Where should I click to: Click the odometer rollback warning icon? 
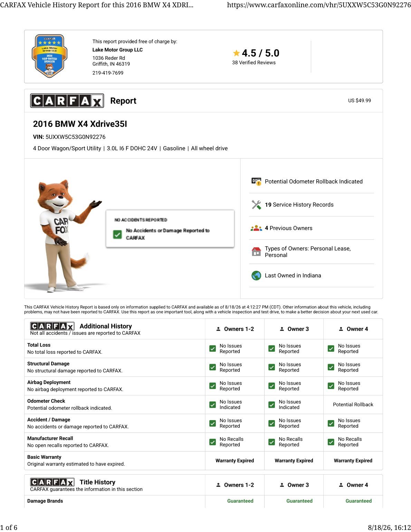(256, 181)
